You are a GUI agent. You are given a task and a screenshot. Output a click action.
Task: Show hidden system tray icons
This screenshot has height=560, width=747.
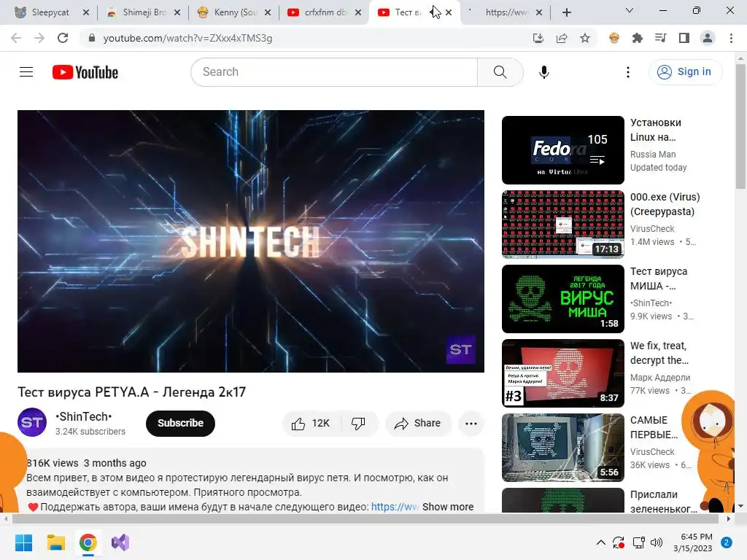click(x=601, y=542)
